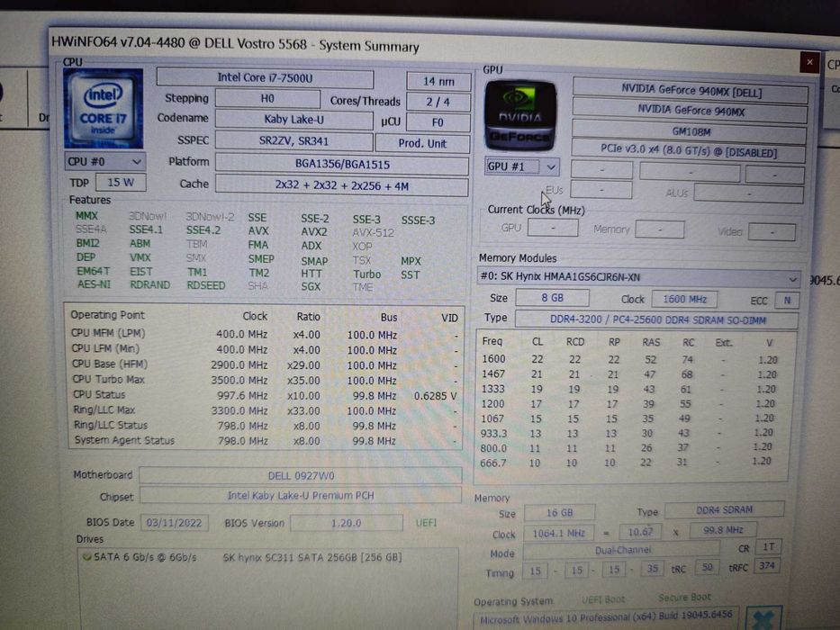This screenshot has height=630, width=840.
Task: Click the NVIDIA GeForce logo
Action: pos(520,114)
